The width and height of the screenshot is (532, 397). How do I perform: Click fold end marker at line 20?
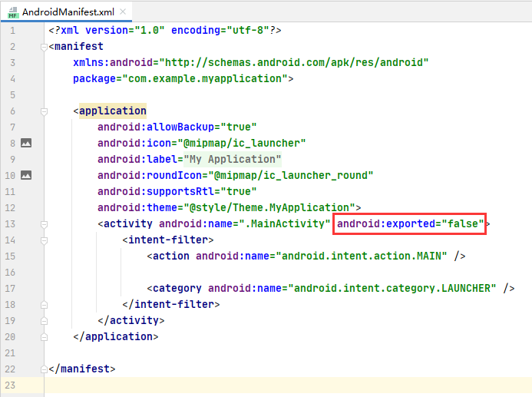pyautogui.click(x=44, y=337)
